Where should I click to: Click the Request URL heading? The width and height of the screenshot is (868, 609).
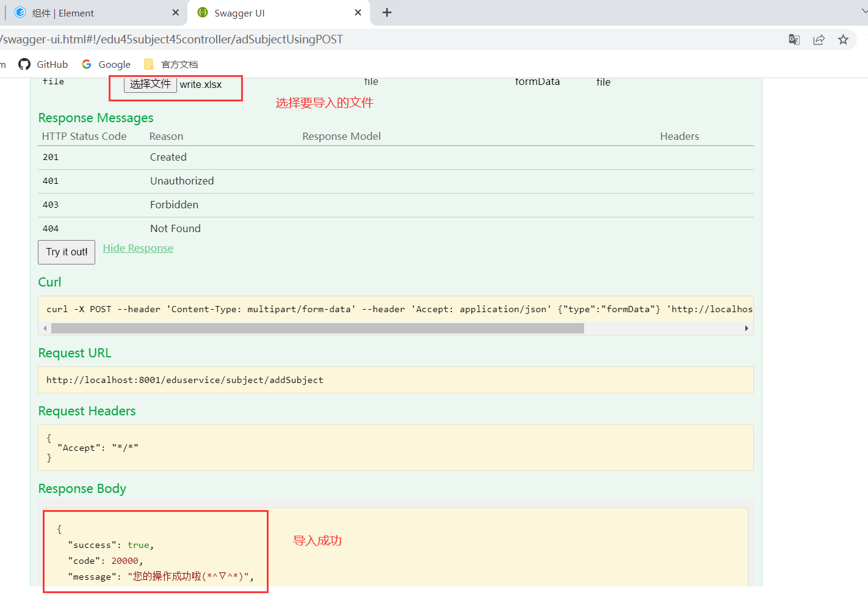point(74,353)
